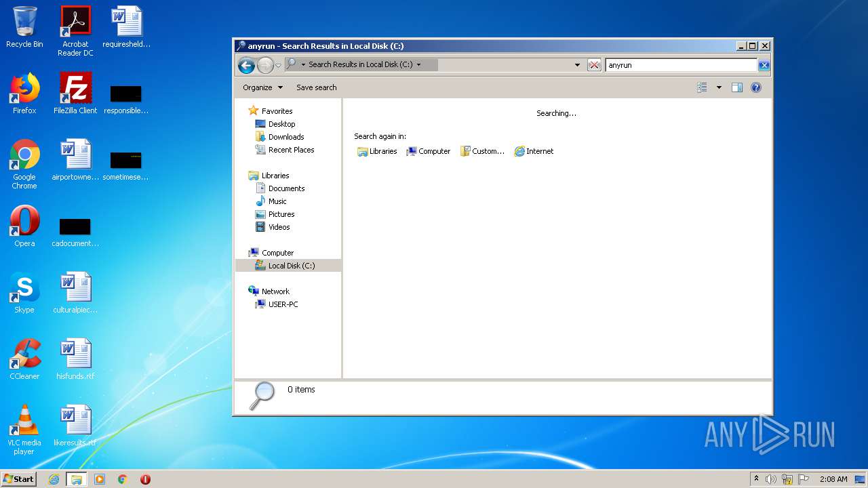Stop searching with the red X button
Viewport: 868px width, 488px height.
click(x=594, y=65)
